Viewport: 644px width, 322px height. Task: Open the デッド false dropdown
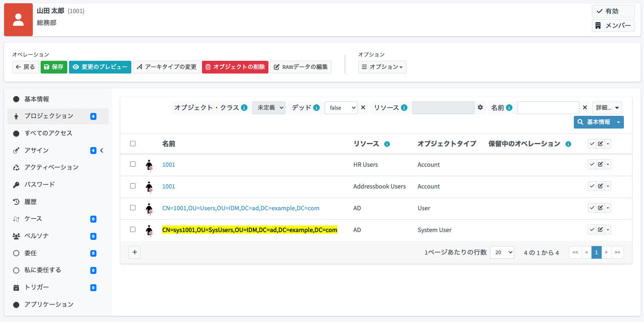pyautogui.click(x=341, y=108)
